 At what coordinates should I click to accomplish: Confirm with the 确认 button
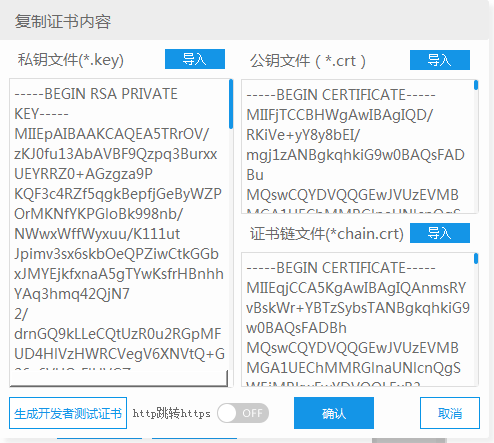[334, 413]
